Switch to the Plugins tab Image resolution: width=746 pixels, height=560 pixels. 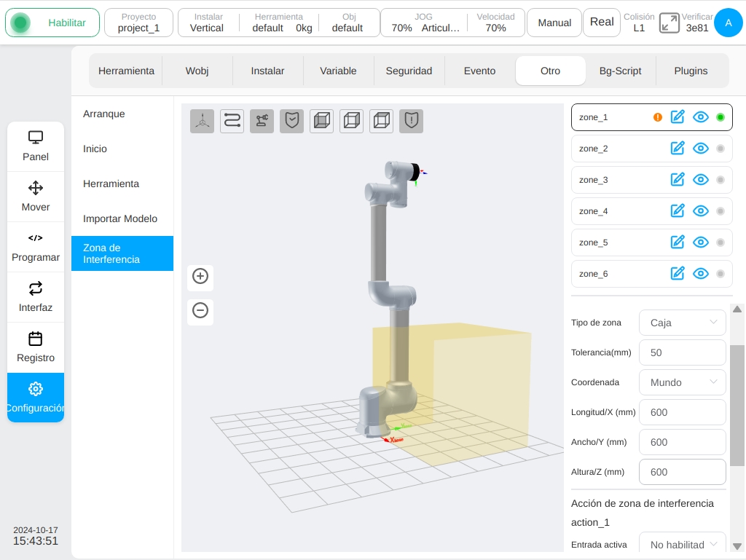tap(691, 71)
